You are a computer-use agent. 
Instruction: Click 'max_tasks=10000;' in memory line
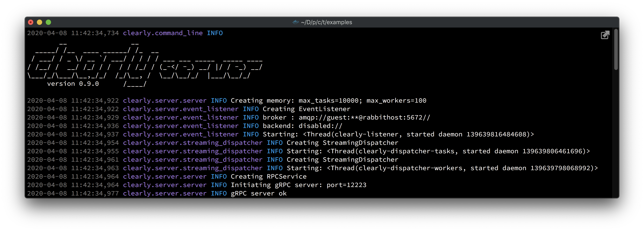(x=330, y=101)
